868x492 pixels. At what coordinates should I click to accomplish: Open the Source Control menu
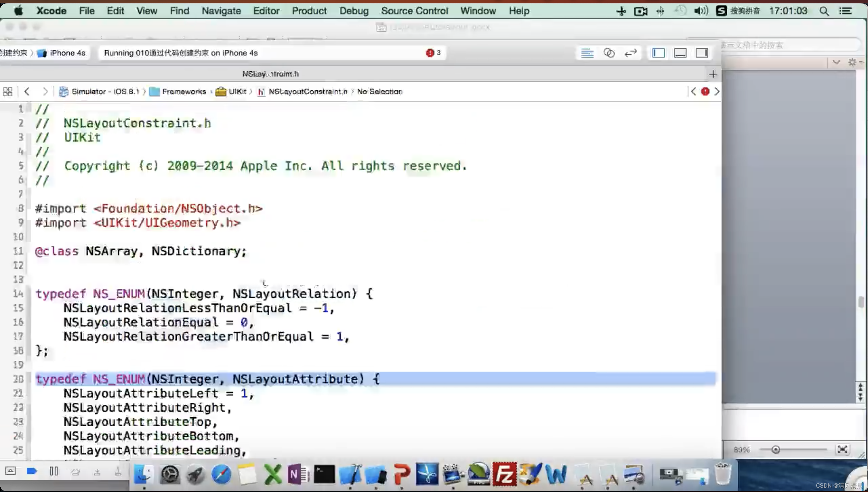tap(414, 11)
